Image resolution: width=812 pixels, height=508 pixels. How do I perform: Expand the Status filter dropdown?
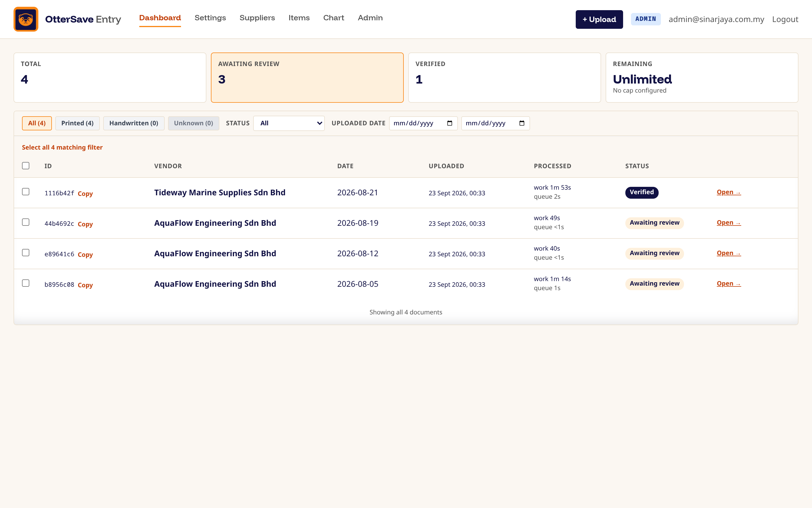[x=289, y=123]
